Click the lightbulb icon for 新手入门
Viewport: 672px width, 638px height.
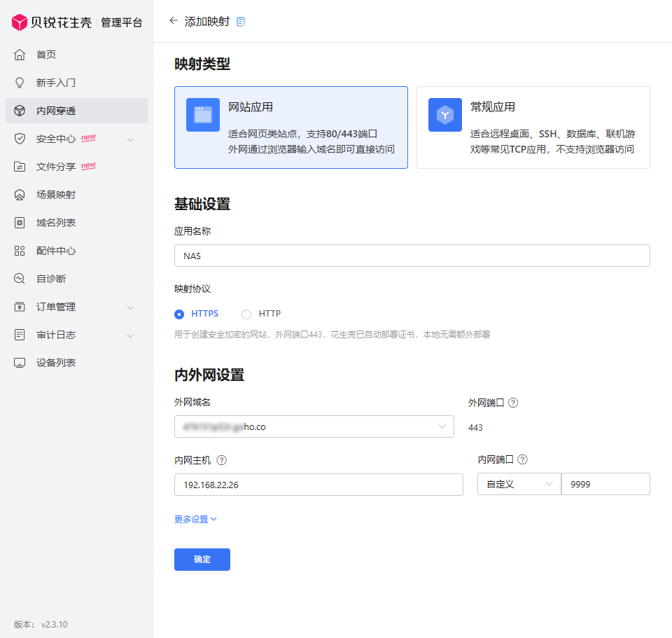pyautogui.click(x=20, y=83)
